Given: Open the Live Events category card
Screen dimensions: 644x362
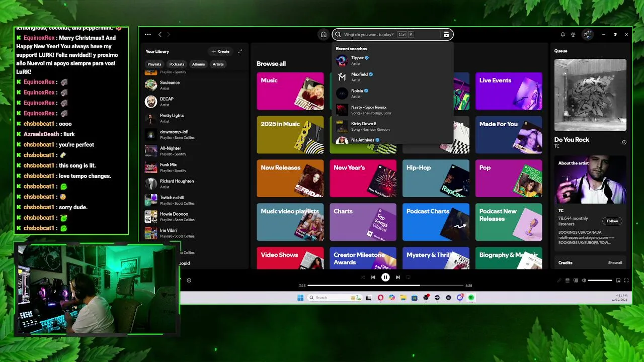Looking at the screenshot, I should [509, 92].
